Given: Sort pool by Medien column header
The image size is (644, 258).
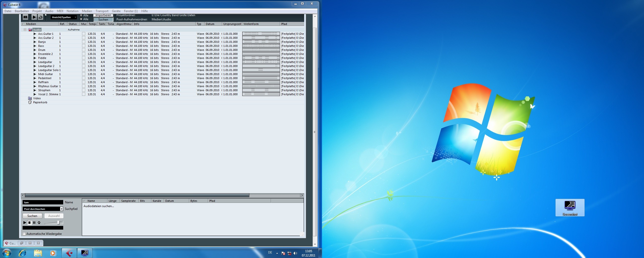Looking at the screenshot, I should click(40, 24).
